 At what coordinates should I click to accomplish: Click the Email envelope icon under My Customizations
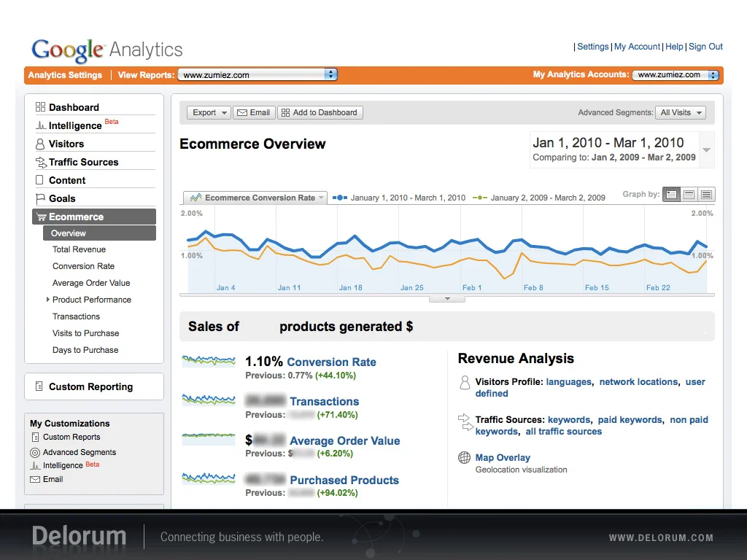point(35,480)
